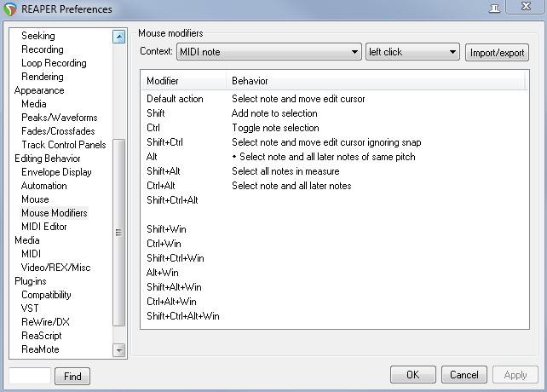Select Track Control Panels page

click(63, 145)
